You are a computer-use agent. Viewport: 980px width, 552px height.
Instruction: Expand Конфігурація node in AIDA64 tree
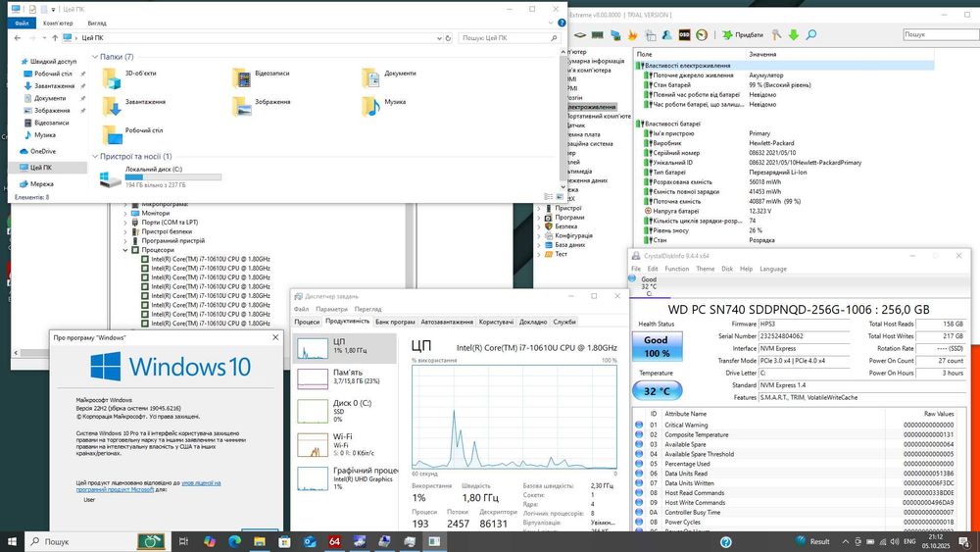click(539, 235)
